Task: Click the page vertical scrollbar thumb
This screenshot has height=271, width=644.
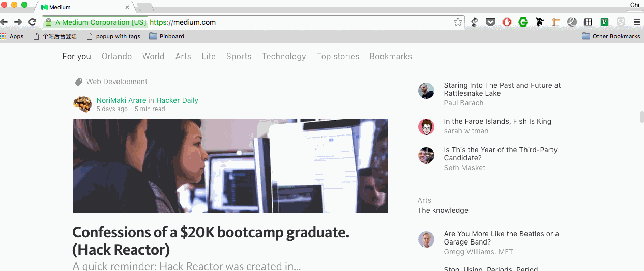Action: coord(641,117)
